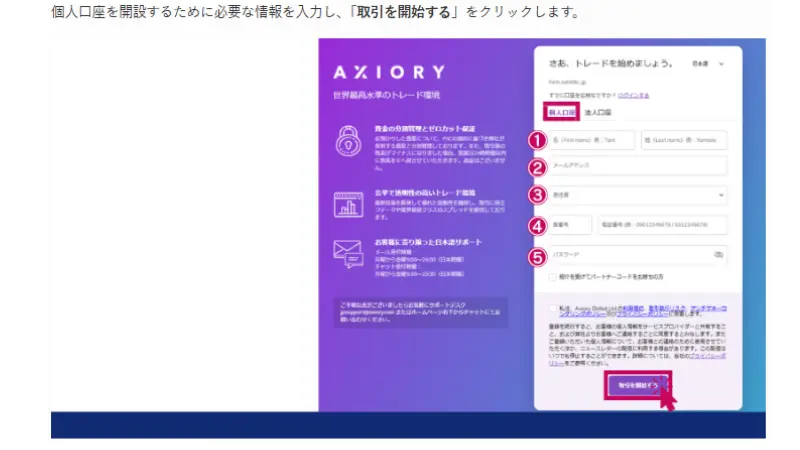Open the 日本語 language dropdown
This screenshot has width=800, height=450.
tap(708, 64)
